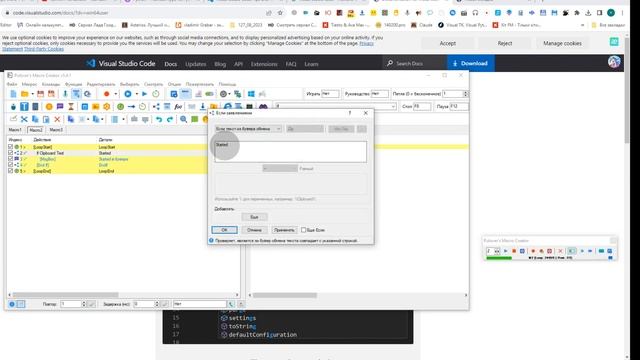
Task: Switch to the Macro1 tab
Action: [15, 130]
